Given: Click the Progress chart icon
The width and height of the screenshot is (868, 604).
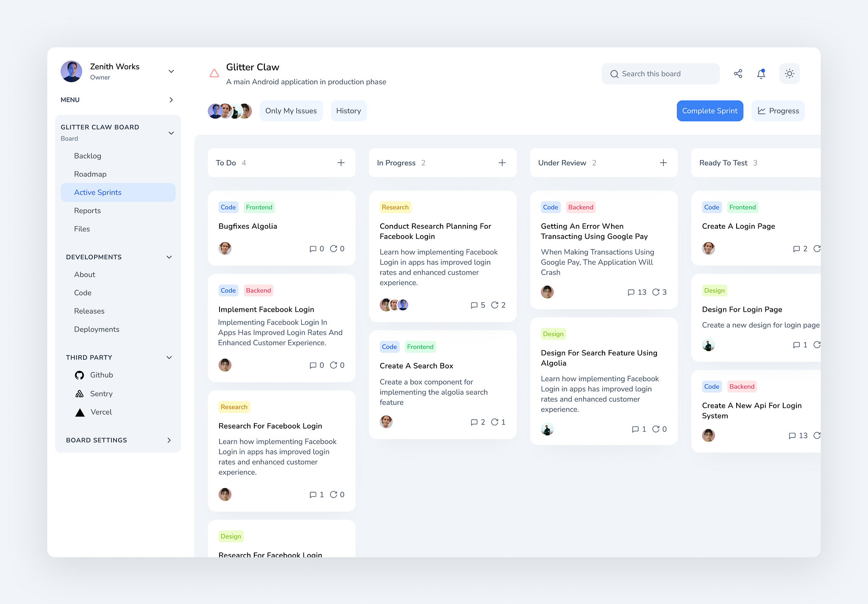Looking at the screenshot, I should pyautogui.click(x=762, y=111).
